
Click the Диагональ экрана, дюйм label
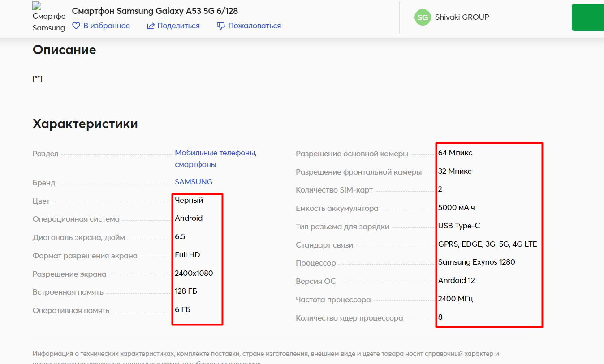pyautogui.click(x=79, y=237)
